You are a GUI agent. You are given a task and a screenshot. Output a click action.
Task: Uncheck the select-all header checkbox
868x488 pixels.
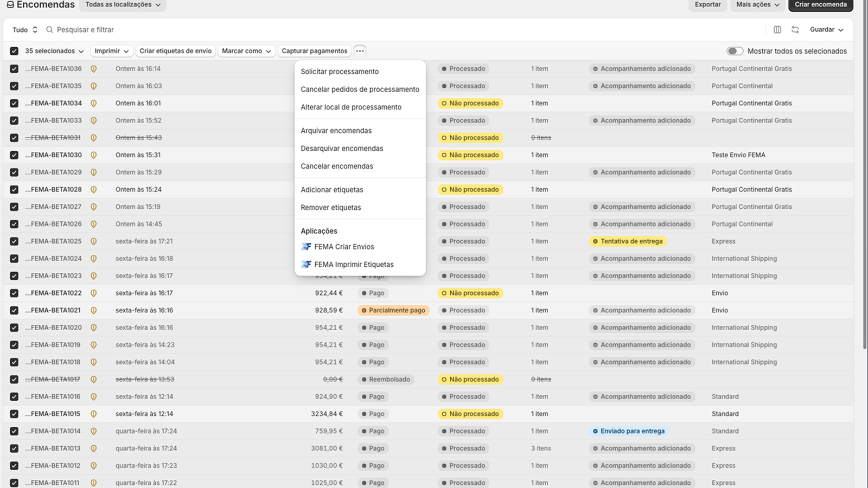pyautogui.click(x=14, y=51)
